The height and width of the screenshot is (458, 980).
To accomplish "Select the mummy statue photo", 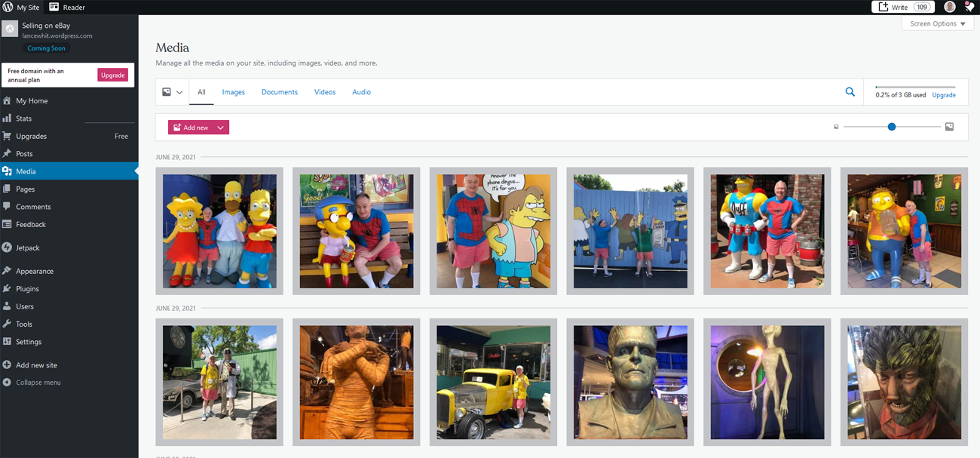I will (357, 382).
